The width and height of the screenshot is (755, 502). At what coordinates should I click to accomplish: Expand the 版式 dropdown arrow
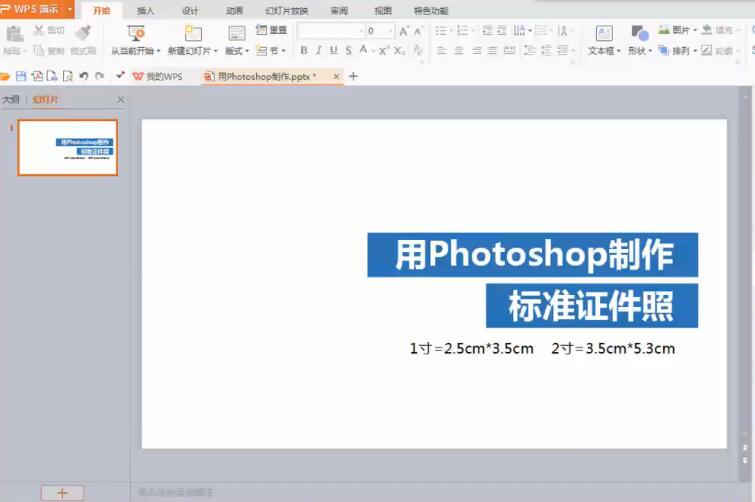coord(247,51)
